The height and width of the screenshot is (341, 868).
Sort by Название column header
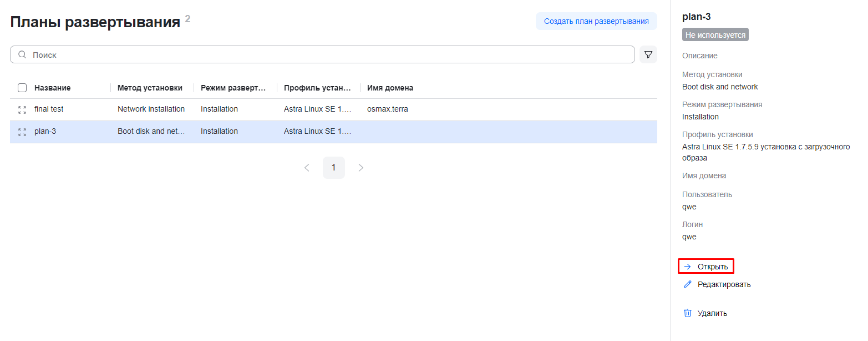[52, 88]
